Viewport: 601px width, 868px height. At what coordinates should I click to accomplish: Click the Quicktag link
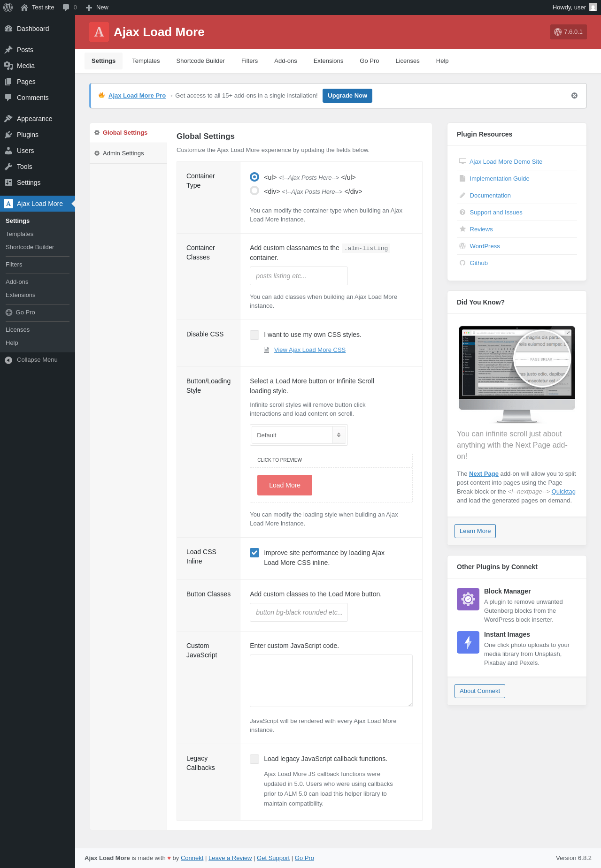563,492
